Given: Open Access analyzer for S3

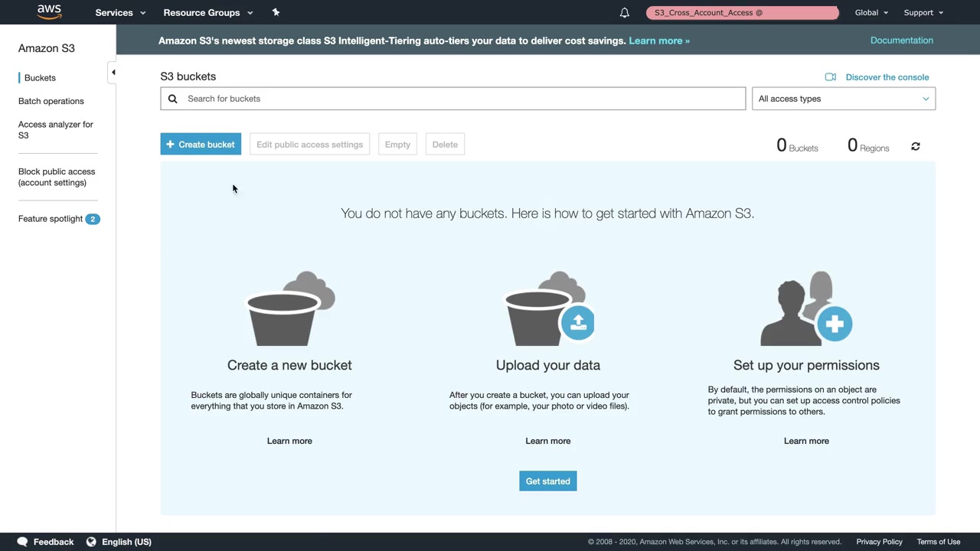Looking at the screenshot, I should pyautogui.click(x=56, y=130).
